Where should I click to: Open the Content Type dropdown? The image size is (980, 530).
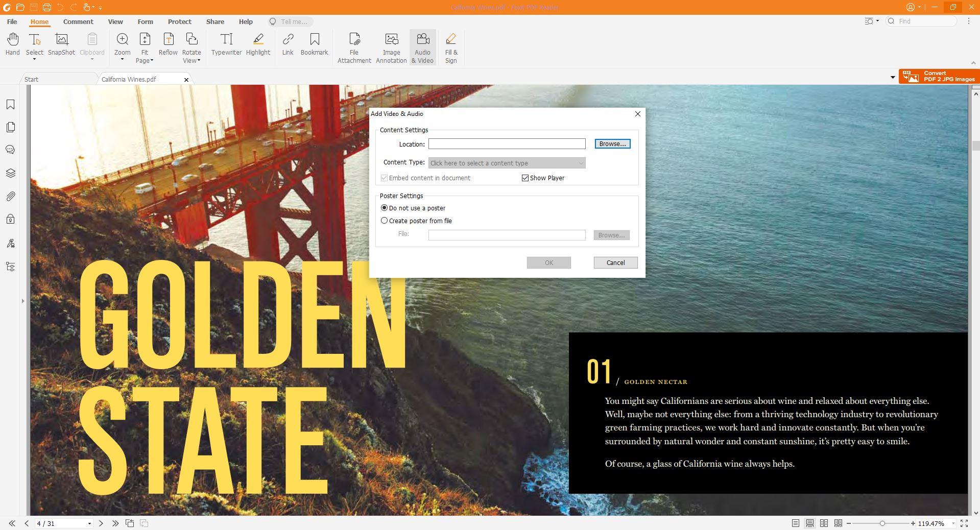507,163
